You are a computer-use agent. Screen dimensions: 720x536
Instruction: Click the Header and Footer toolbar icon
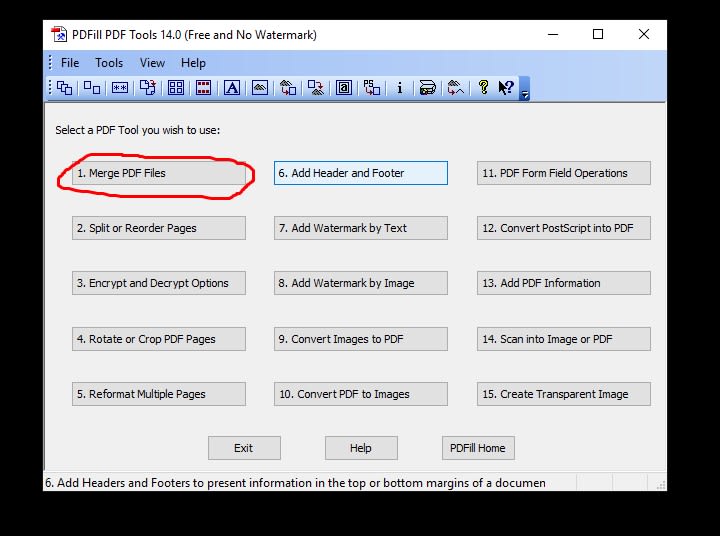coord(203,88)
